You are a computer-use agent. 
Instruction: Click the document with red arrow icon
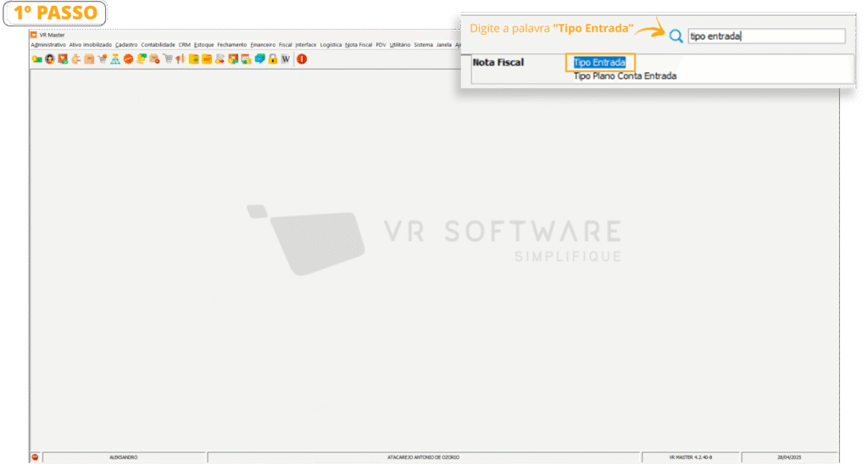pyautogui.click(x=220, y=59)
